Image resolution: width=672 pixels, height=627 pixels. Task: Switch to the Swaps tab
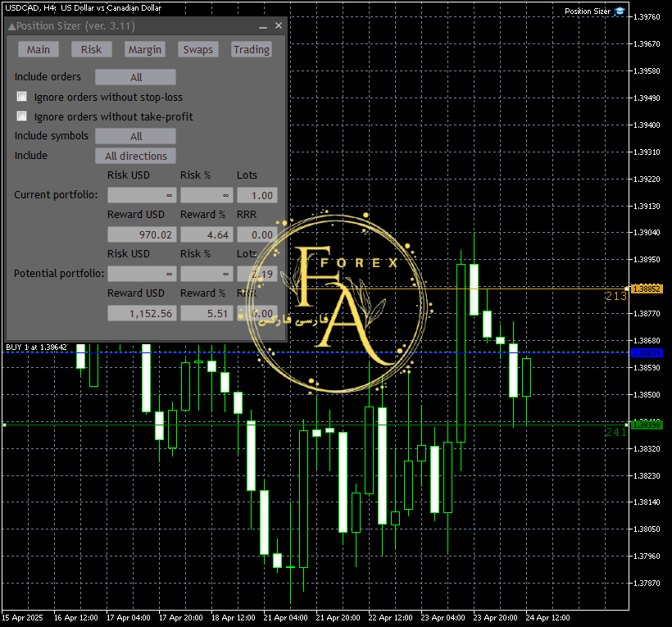198,49
